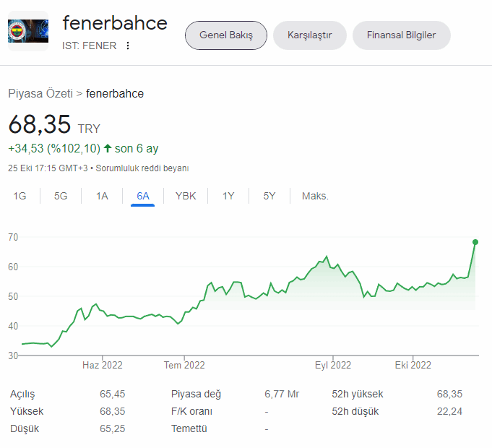Click the green endpoint dot on chart
Viewport: 492px width, 448px height.
(475, 242)
